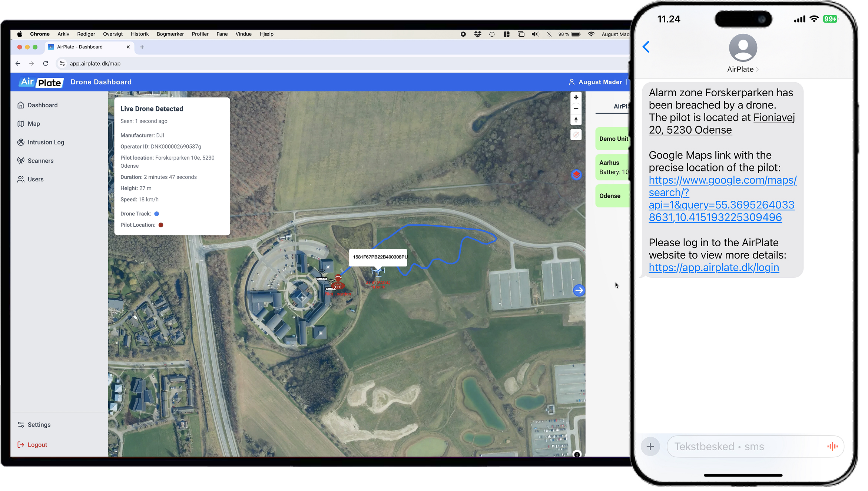Screen dimensions: 868x491
Task: Click the blue right arrow button on map
Action: point(579,291)
